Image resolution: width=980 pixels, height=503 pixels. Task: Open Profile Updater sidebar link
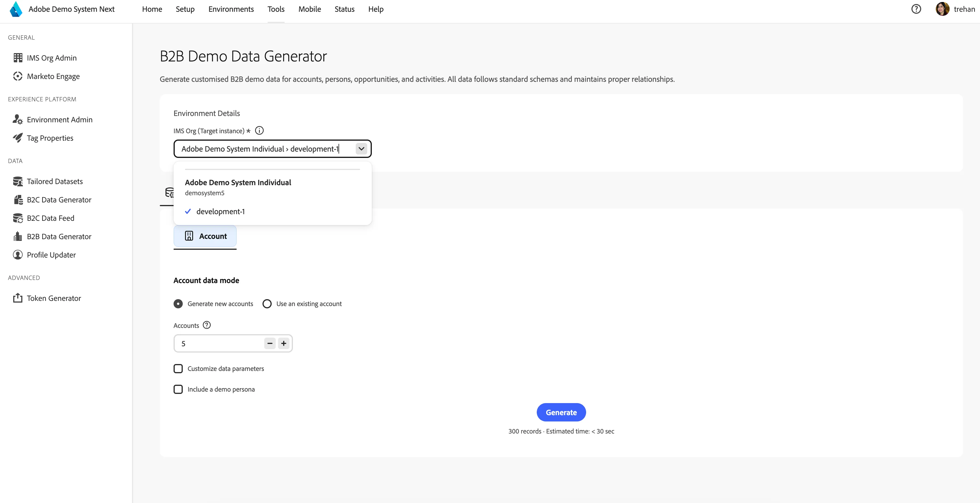[x=51, y=255]
